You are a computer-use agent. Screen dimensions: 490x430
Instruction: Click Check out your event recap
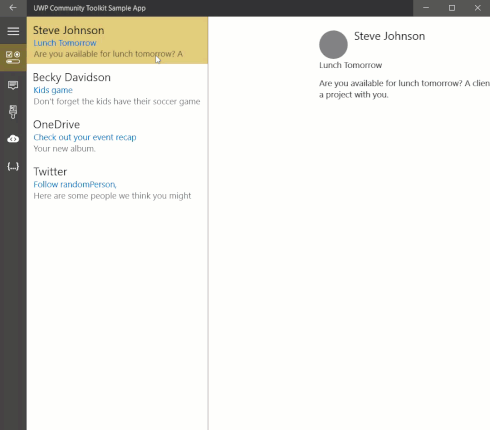point(85,137)
